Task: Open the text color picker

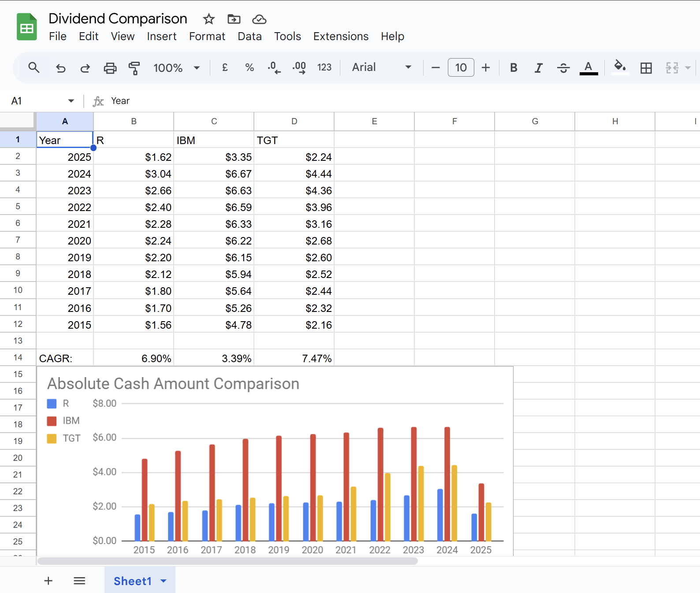Action: pyautogui.click(x=588, y=68)
